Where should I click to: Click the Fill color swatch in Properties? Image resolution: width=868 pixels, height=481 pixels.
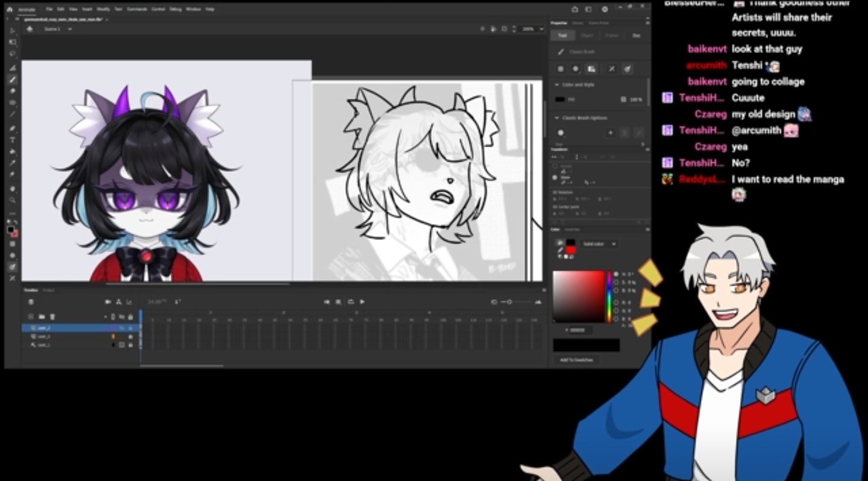point(561,99)
